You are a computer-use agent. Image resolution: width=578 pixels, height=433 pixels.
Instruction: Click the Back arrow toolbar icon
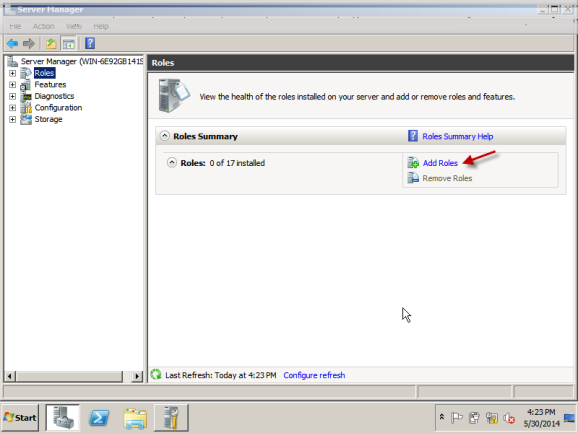coord(12,43)
